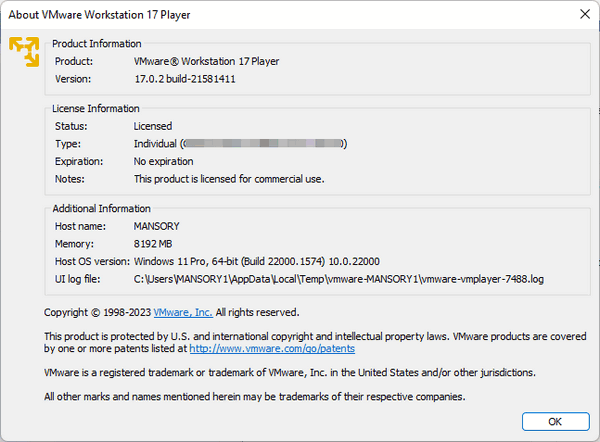Image resolution: width=600 pixels, height=442 pixels.
Task: Click the Product Information group heading
Action: [97, 44]
